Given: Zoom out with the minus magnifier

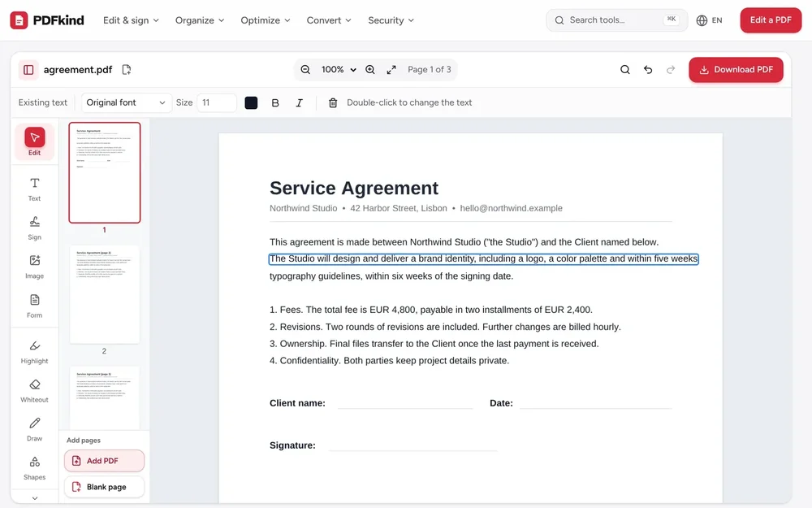Looking at the screenshot, I should tap(305, 69).
